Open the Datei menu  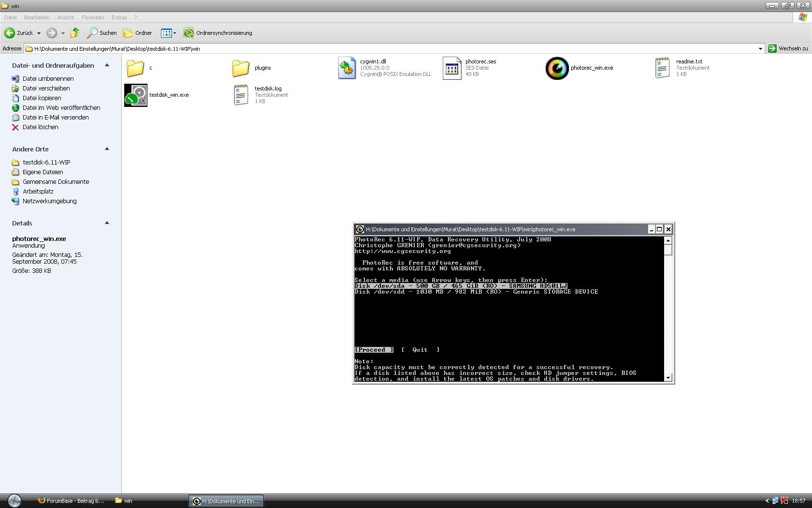pos(11,17)
